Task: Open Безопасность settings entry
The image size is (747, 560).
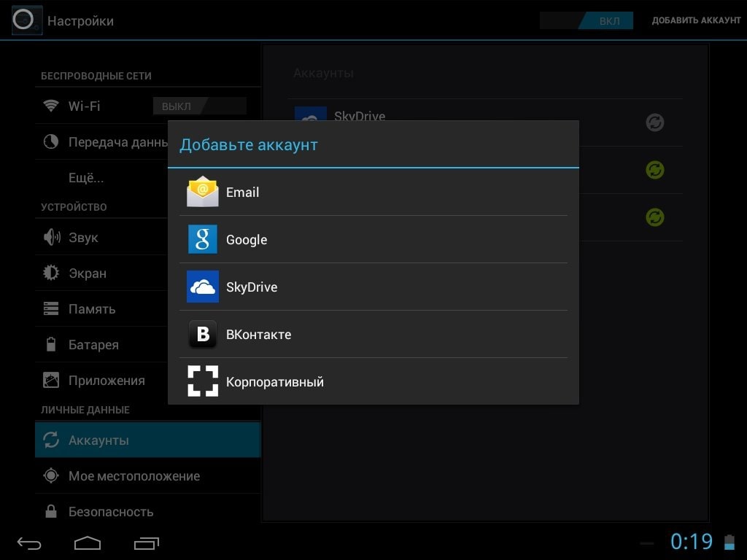Action: (x=111, y=512)
